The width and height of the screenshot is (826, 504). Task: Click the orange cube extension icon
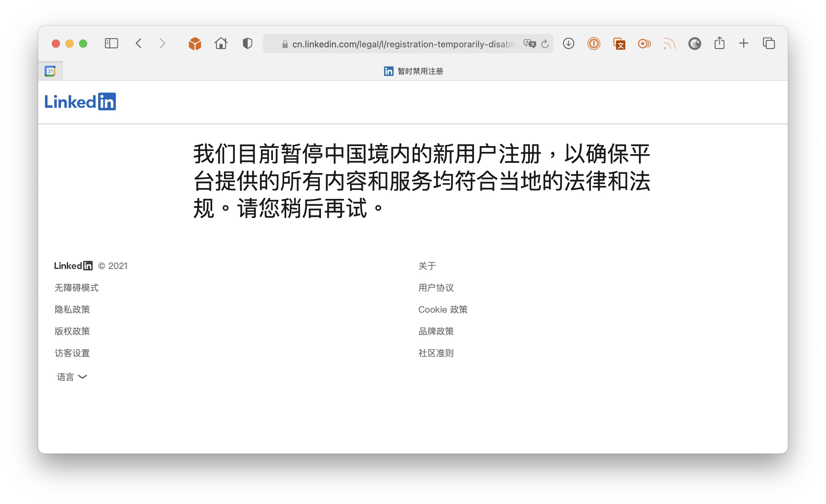[x=195, y=44]
